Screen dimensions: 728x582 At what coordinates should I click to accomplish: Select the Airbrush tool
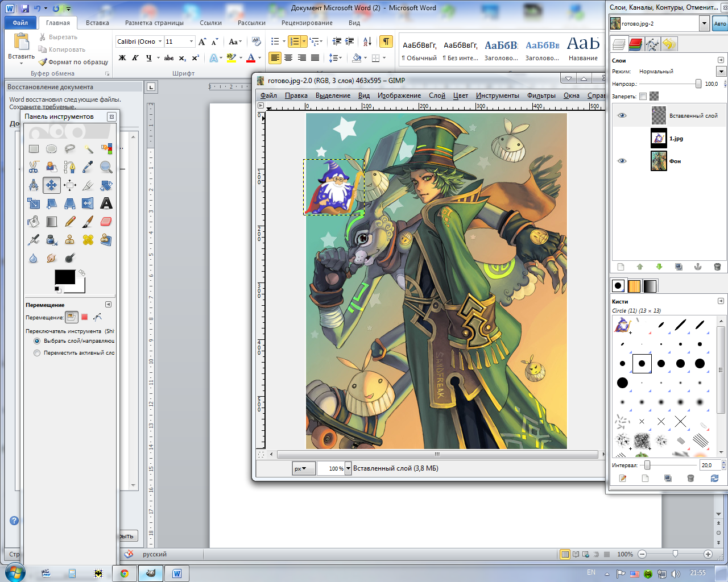coord(34,240)
